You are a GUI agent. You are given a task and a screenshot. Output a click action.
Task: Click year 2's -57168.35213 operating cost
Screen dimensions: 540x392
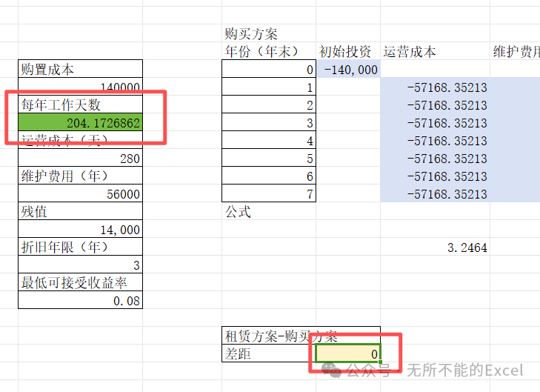click(436, 104)
